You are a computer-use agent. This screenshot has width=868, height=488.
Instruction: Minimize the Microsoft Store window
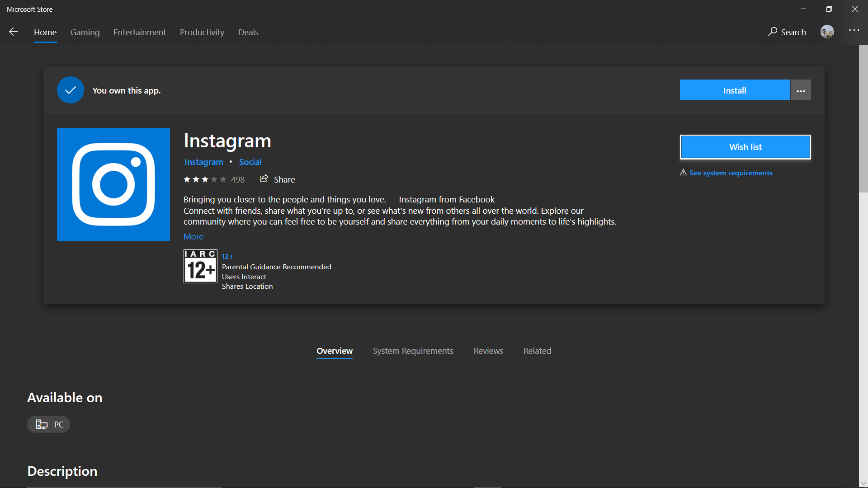(x=803, y=9)
